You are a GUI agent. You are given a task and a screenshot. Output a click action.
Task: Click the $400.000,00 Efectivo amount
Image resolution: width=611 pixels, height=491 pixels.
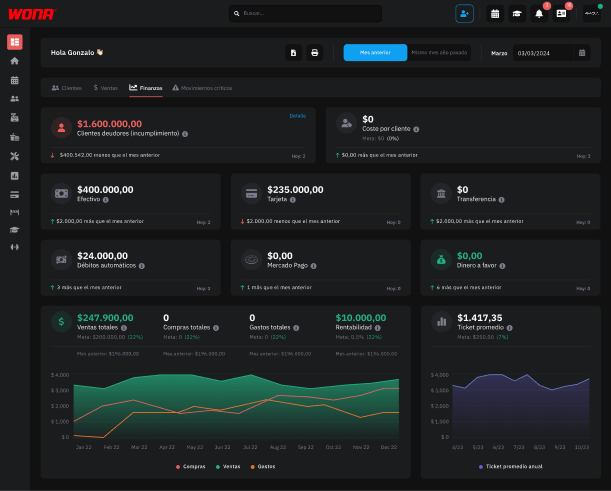pyautogui.click(x=105, y=190)
